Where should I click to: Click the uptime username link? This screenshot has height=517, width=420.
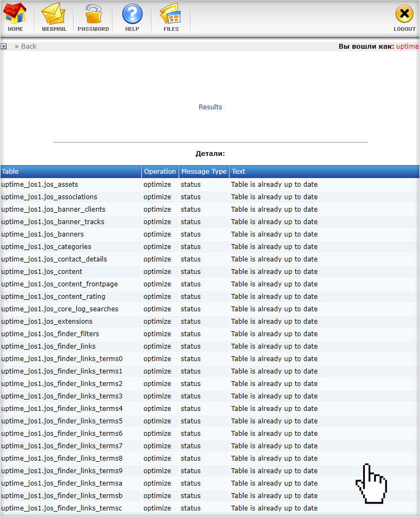[x=407, y=47]
